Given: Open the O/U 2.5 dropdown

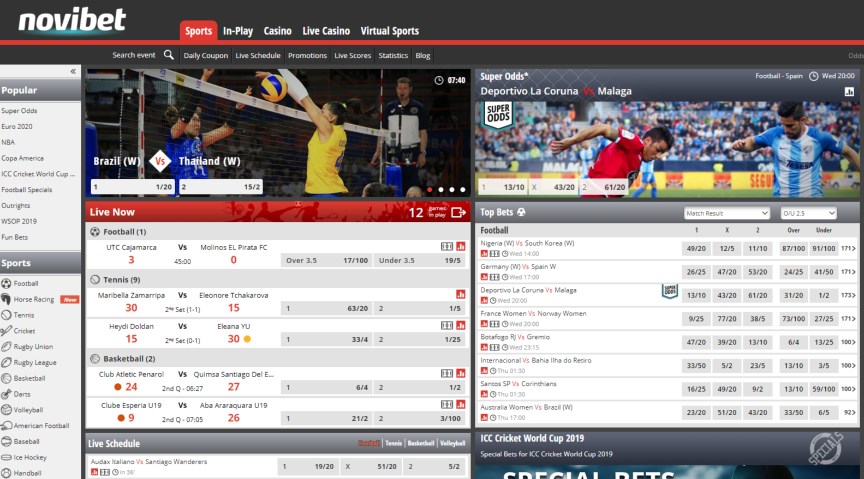Looking at the screenshot, I should (808, 213).
